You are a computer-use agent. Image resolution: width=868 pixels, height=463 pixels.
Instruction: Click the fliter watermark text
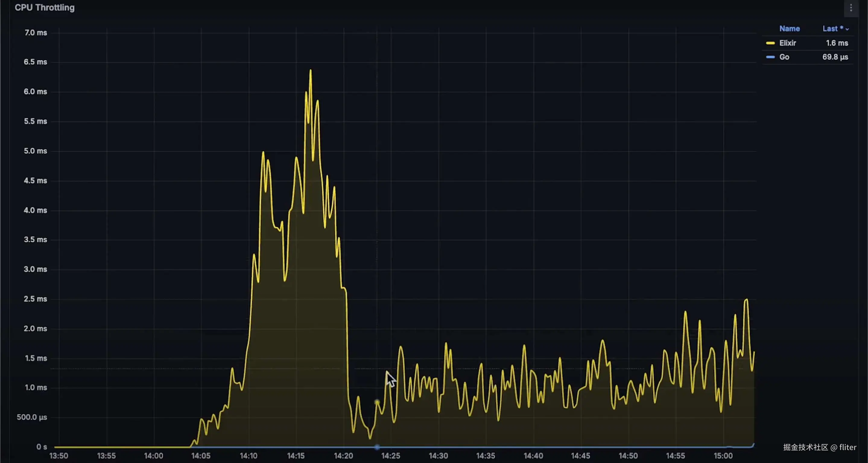(x=847, y=447)
